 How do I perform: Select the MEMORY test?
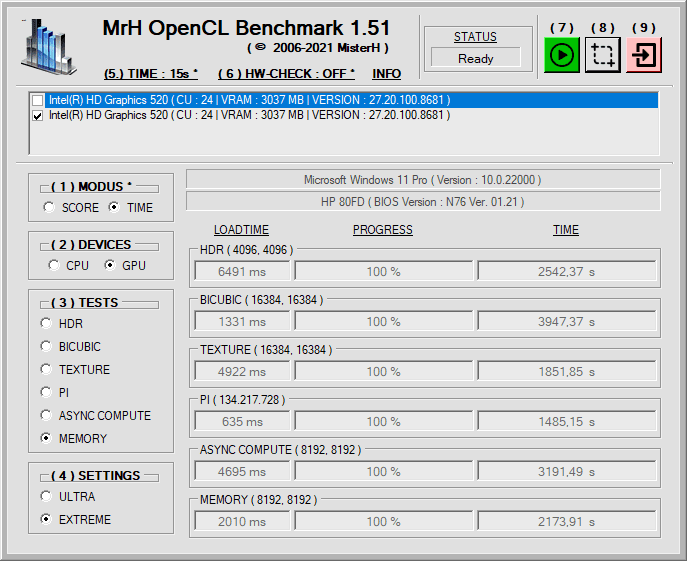[74, 438]
